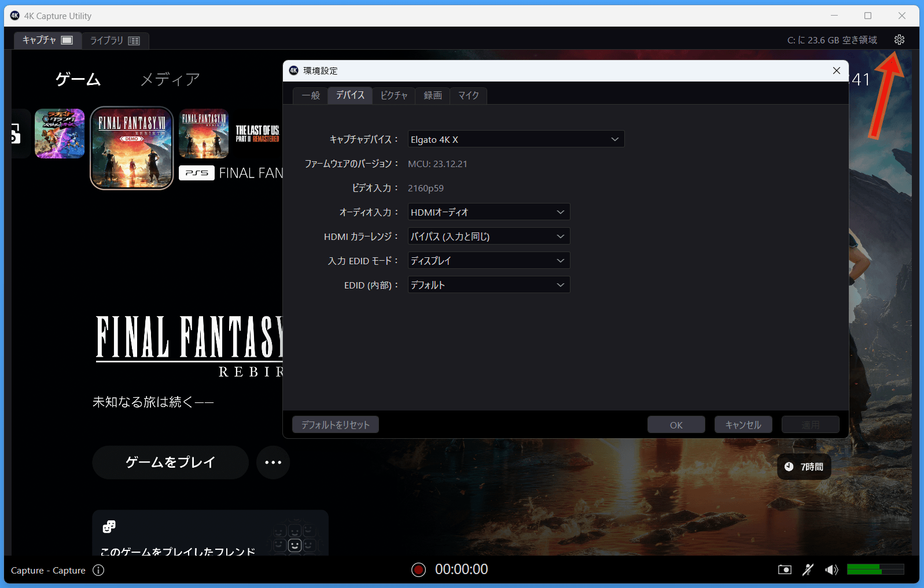Click the 7時間 playtime badge
The height and width of the screenshot is (588, 924).
click(x=804, y=467)
